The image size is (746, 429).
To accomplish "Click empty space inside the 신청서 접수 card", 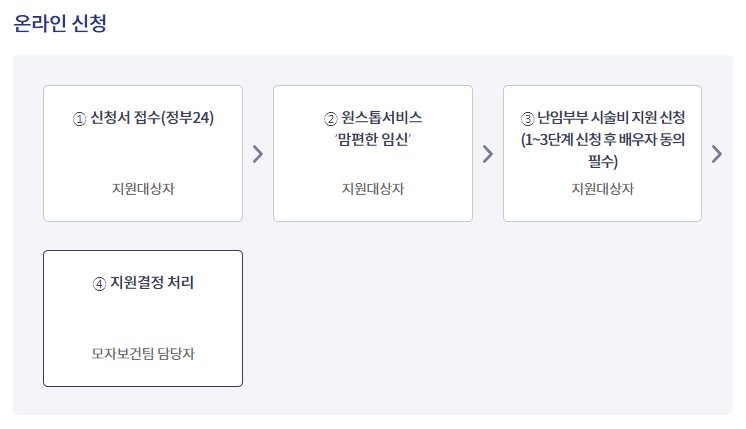I will click(143, 155).
